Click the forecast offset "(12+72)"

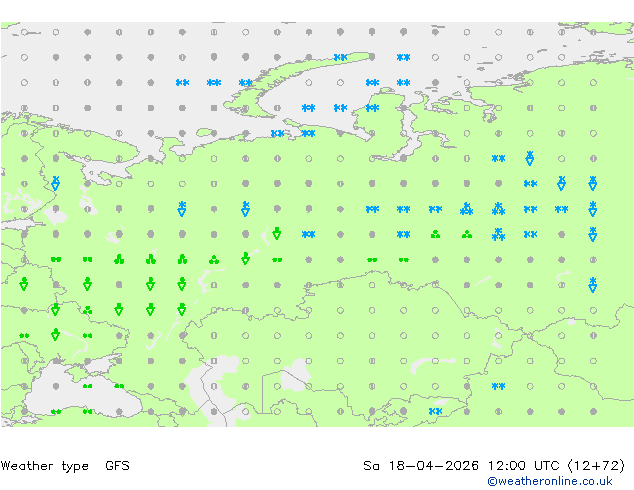click(x=596, y=466)
